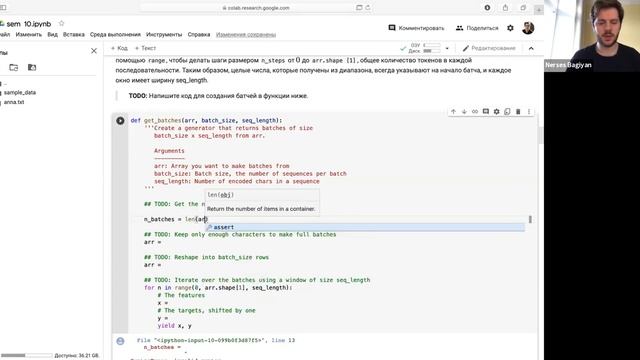Click the Изменения сохранены link

point(246,35)
